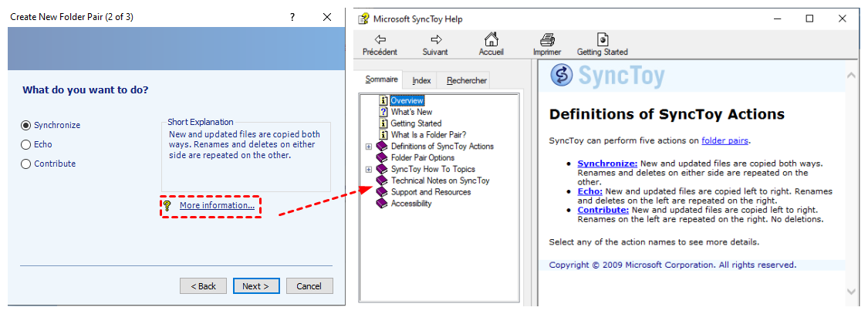
Task: Click the Folder Pair Options book icon
Action: 382,158
